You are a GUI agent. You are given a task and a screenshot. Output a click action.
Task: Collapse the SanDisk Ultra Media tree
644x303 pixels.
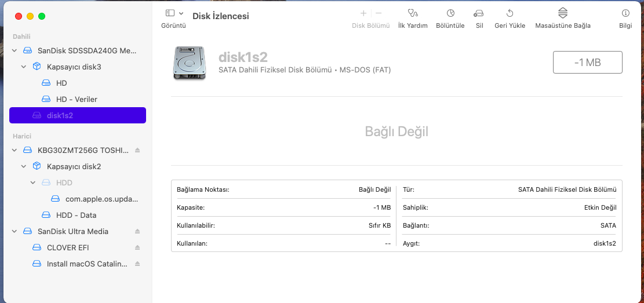pyautogui.click(x=14, y=232)
